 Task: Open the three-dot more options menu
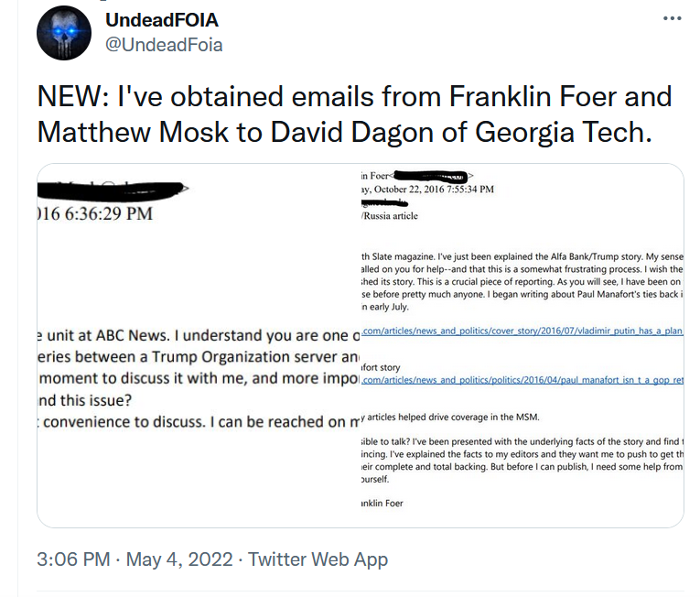671,20
